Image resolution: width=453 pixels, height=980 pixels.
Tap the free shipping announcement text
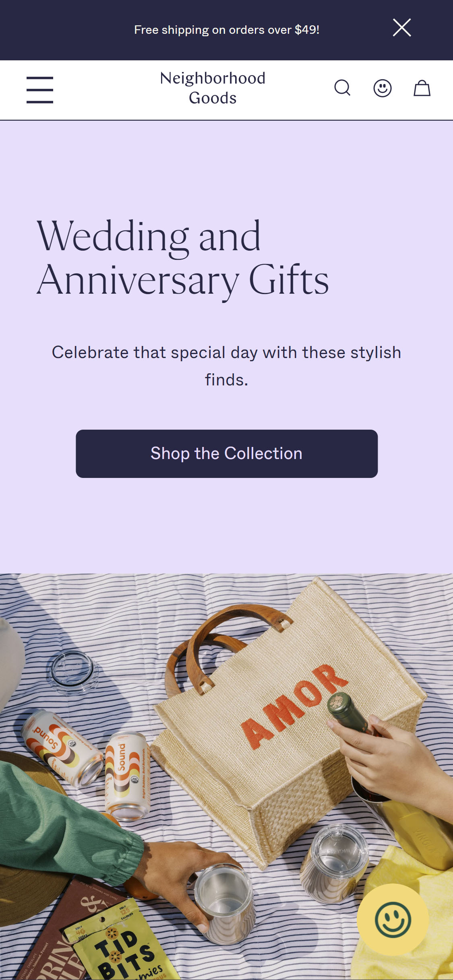tap(227, 30)
